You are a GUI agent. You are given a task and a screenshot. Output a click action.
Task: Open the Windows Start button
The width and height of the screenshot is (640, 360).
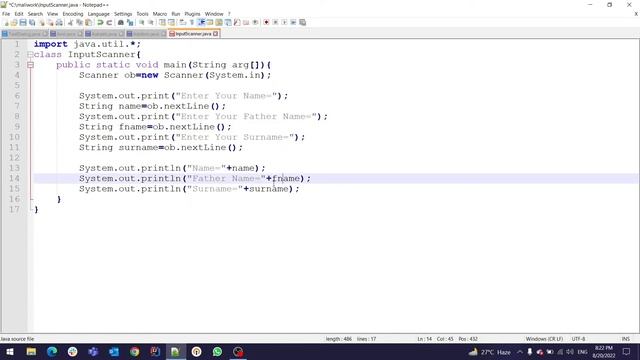coord(10,352)
